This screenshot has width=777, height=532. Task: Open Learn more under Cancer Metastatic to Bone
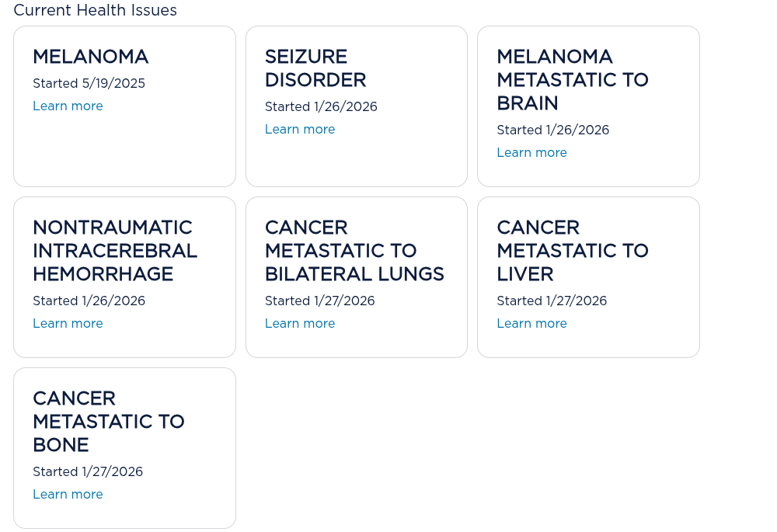(x=68, y=495)
